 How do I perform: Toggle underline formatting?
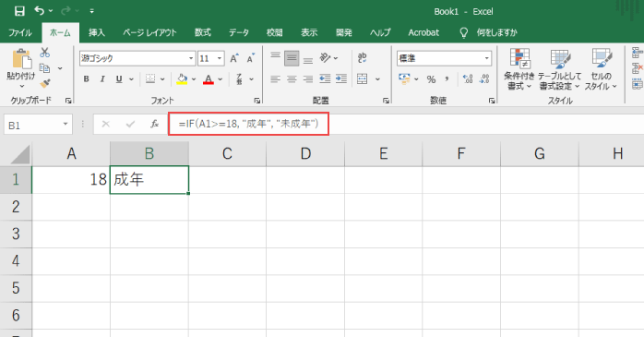pyautogui.click(x=119, y=78)
